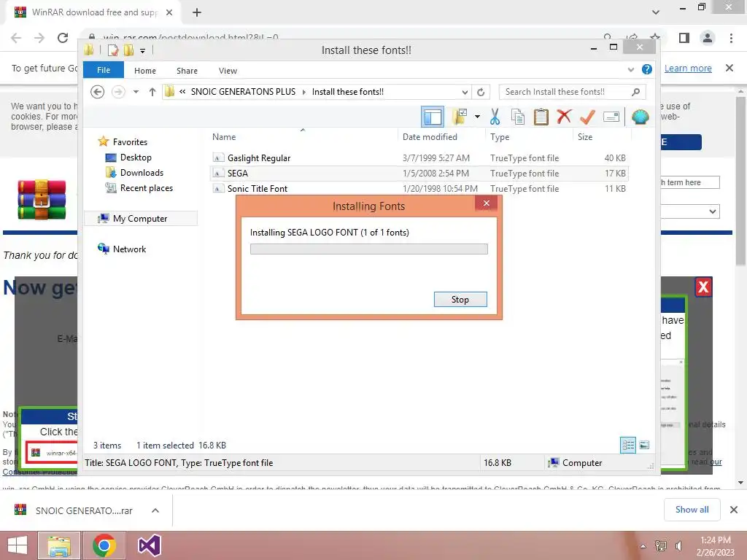Open Visual Studio from the taskbar

pos(149,545)
